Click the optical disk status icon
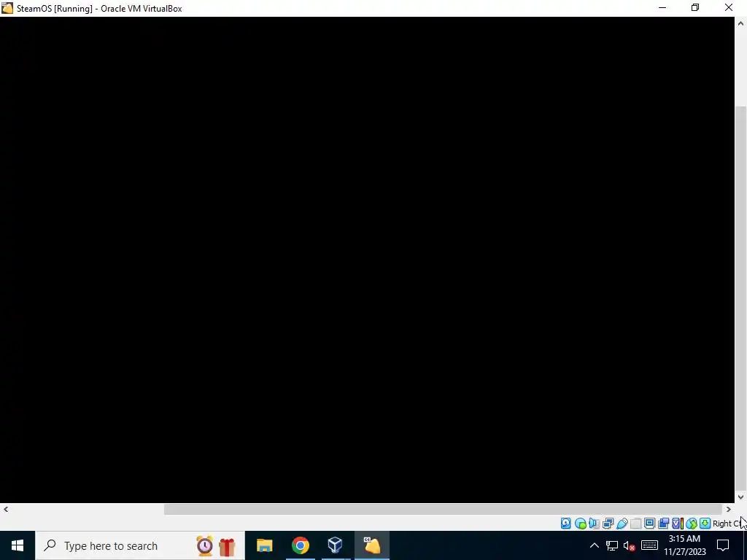The width and height of the screenshot is (747, 560). (x=580, y=524)
